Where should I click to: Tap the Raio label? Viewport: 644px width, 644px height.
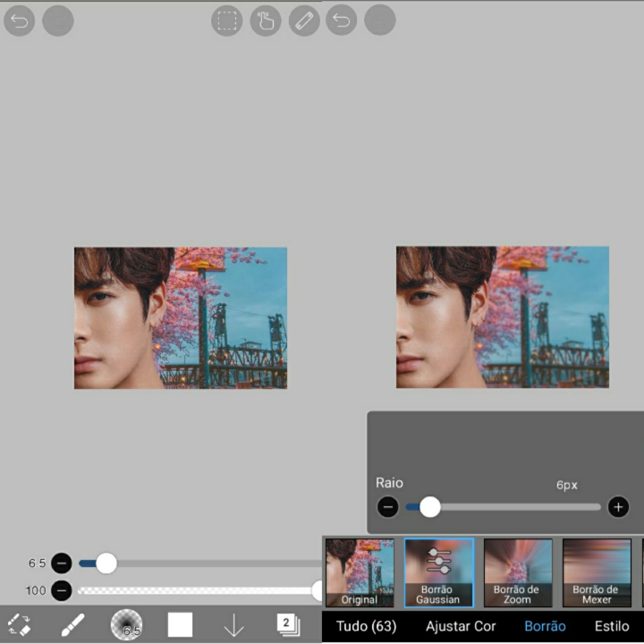pos(389,483)
